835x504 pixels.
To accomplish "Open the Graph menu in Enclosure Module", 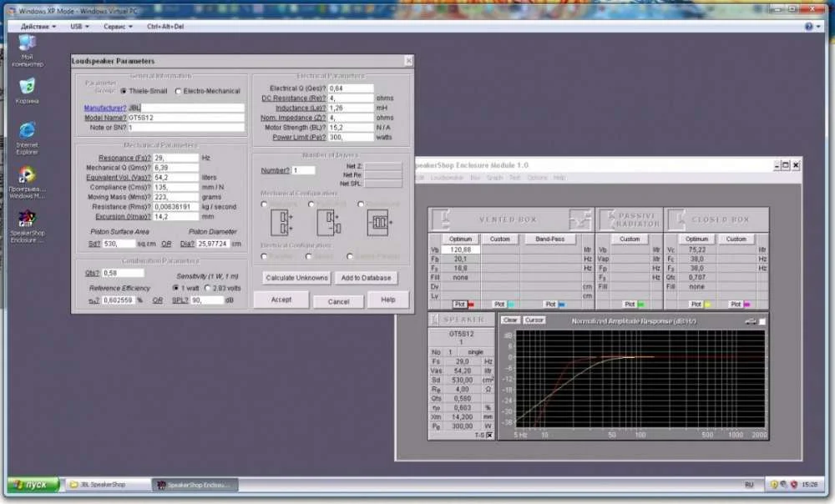I will coord(494,178).
